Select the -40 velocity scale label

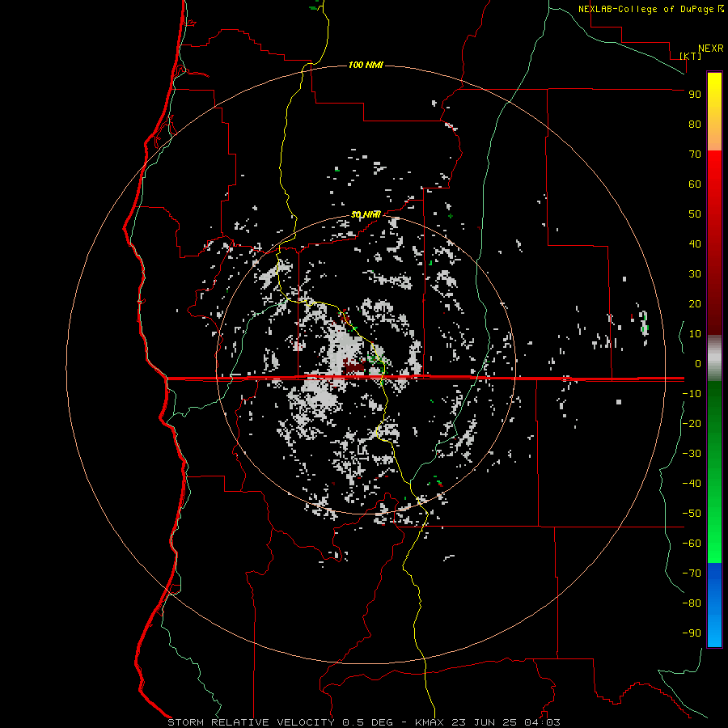[692, 484]
